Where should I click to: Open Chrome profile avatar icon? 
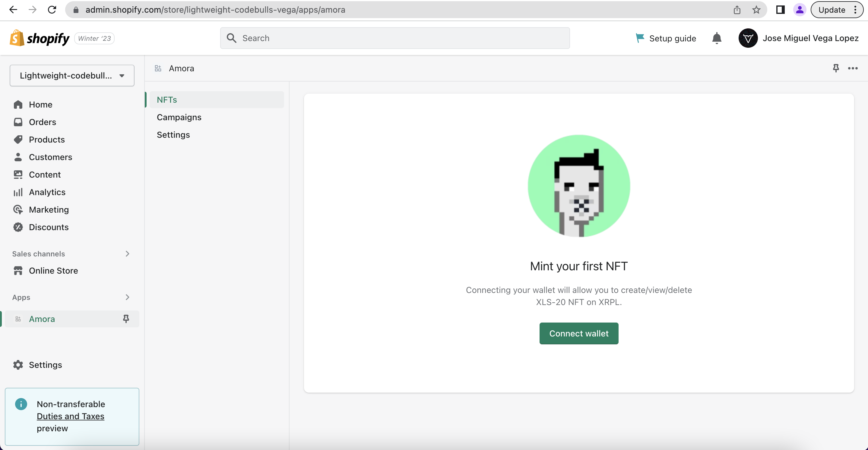coord(799,10)
